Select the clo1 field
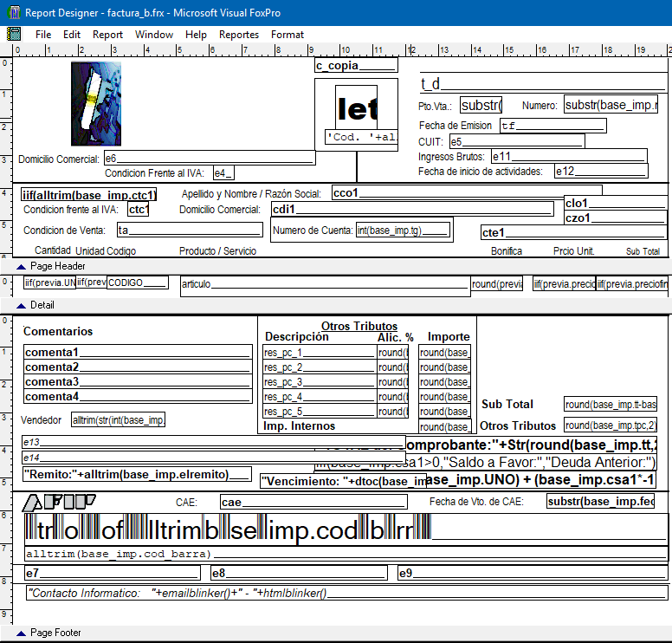 click(616, 203)
